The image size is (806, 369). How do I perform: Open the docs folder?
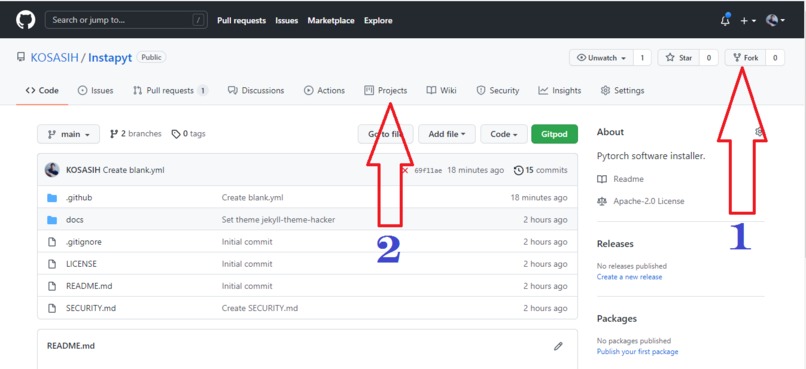(x=75, y=219)
